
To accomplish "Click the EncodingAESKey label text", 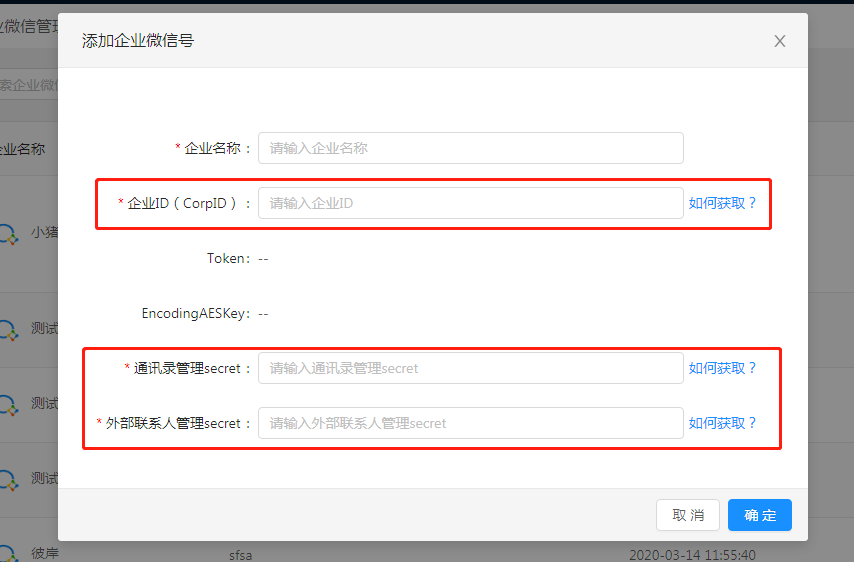I will 196,314.
